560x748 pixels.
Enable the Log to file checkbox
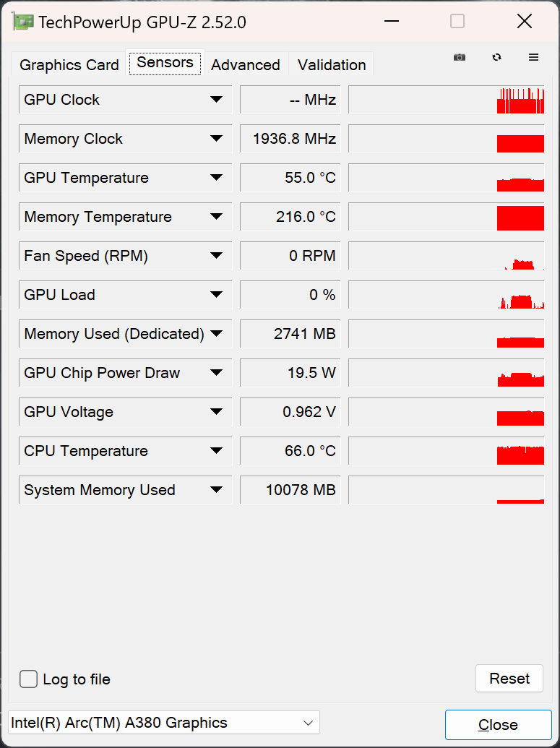point(29,679)
